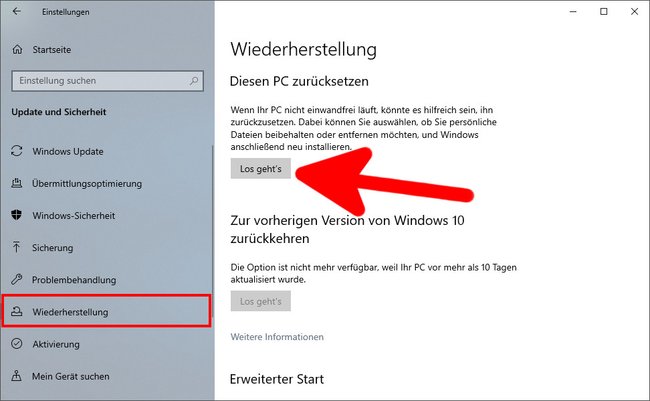The height and width of the screenshot is (401, 650).
Task: Open Startseite via the home icon
Action: [17, 50]
